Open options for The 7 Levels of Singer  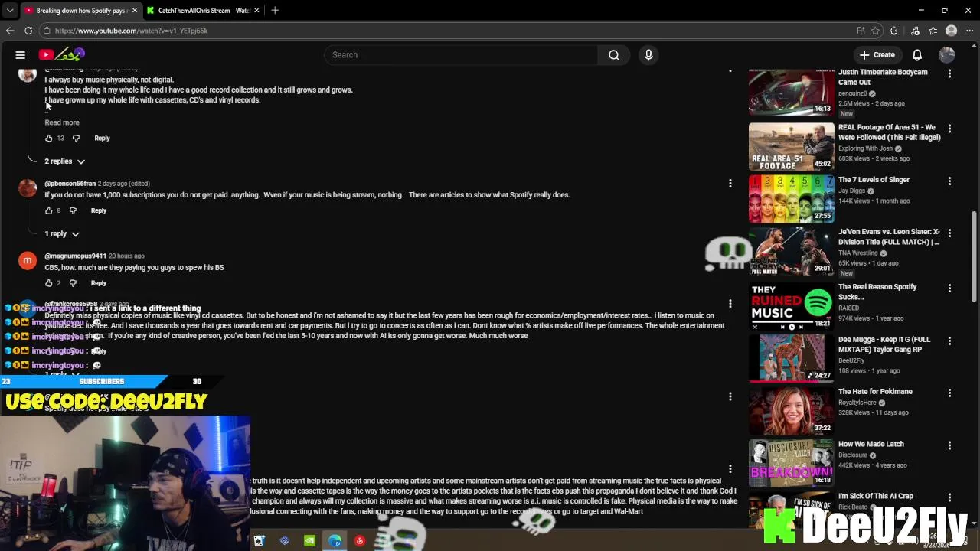coord(950,181)
